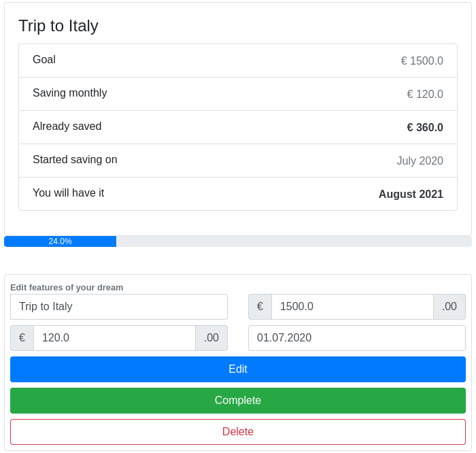Click the empty gray part of progress bar

(x=294, y=241)
